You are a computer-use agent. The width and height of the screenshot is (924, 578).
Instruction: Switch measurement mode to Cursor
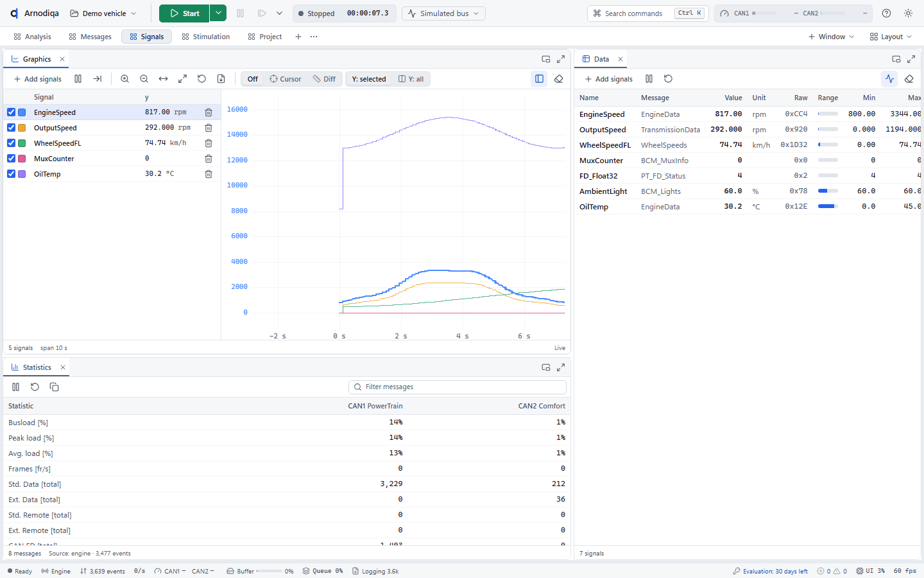pyautogui.click(x=286, y=79)
